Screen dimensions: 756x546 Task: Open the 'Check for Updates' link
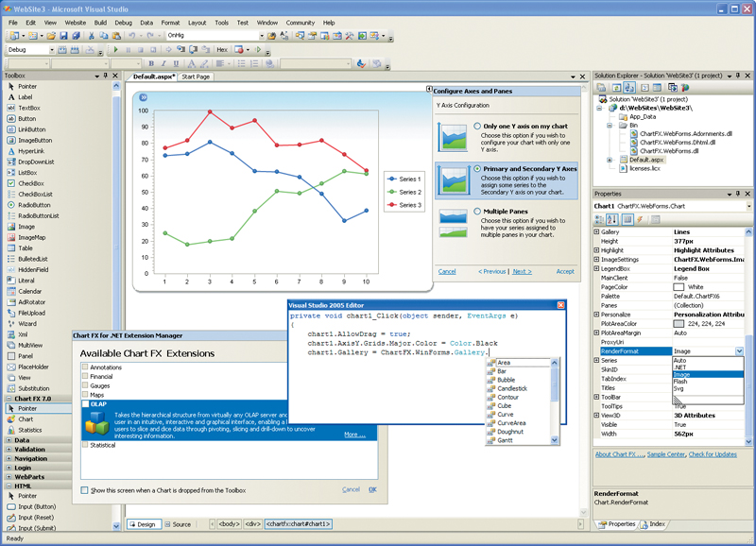[713, 454]
